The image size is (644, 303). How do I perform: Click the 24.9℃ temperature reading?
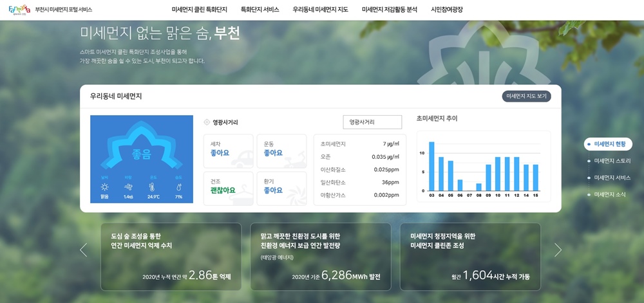[x=154, y=197]
